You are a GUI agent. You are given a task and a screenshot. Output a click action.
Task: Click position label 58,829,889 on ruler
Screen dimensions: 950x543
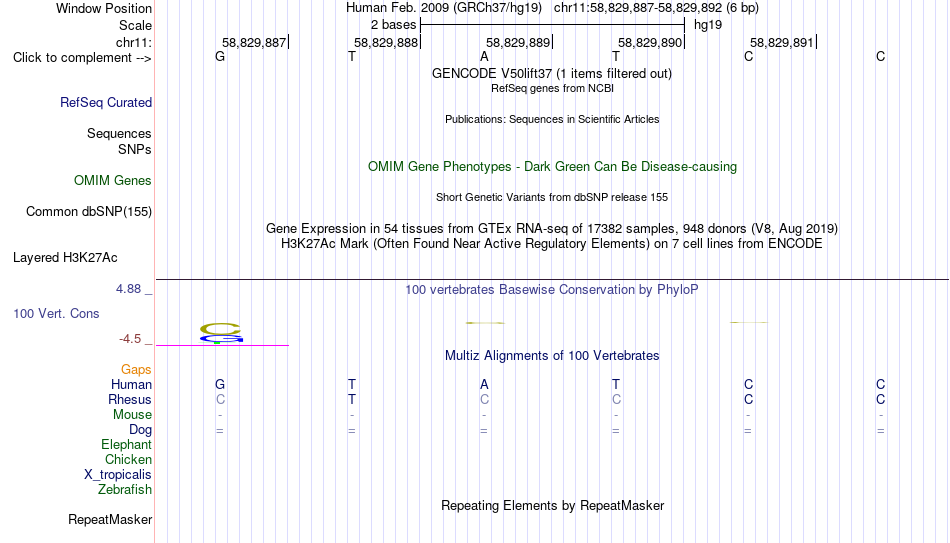click(519, 43)
